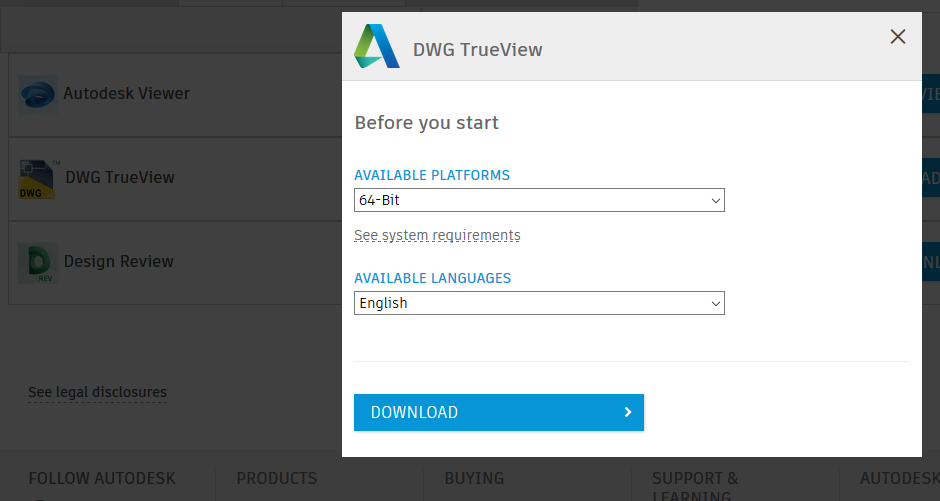The image size is (940, 501).
Task: Select Autodesk Viewer product name
Action: click(126, 93)
